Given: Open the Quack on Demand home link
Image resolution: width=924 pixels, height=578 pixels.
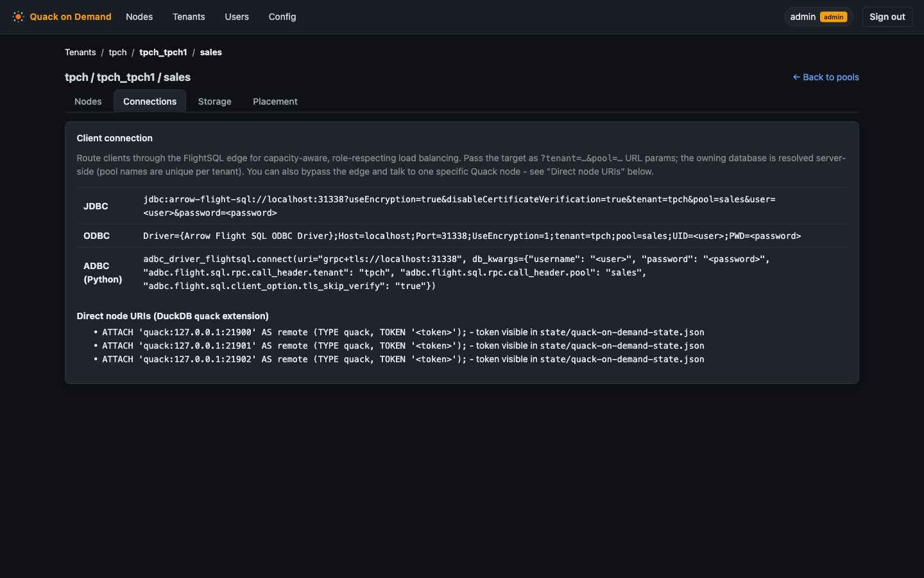Looking at the screenshot, I should [62, 17].
